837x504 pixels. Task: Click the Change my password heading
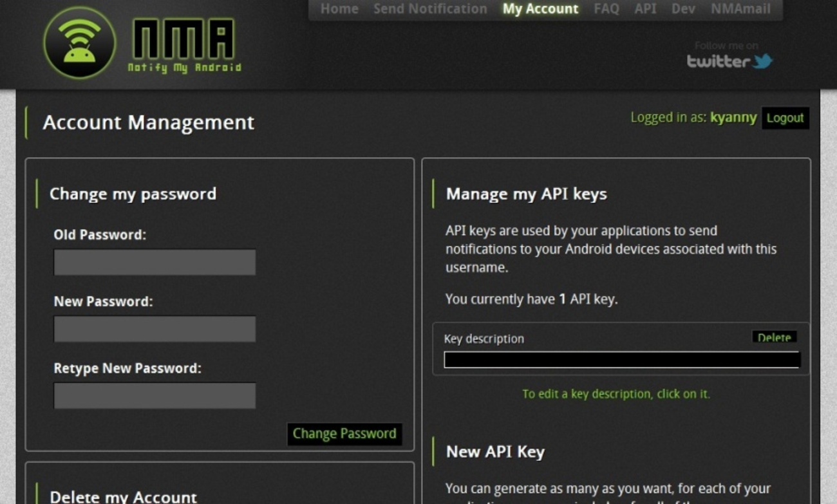(x=133, y=194)
